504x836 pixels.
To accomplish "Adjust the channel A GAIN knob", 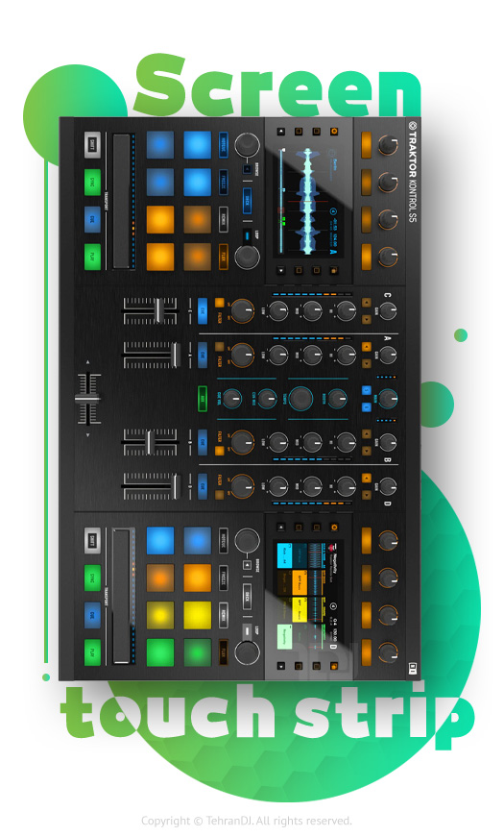I will (387, 355).
